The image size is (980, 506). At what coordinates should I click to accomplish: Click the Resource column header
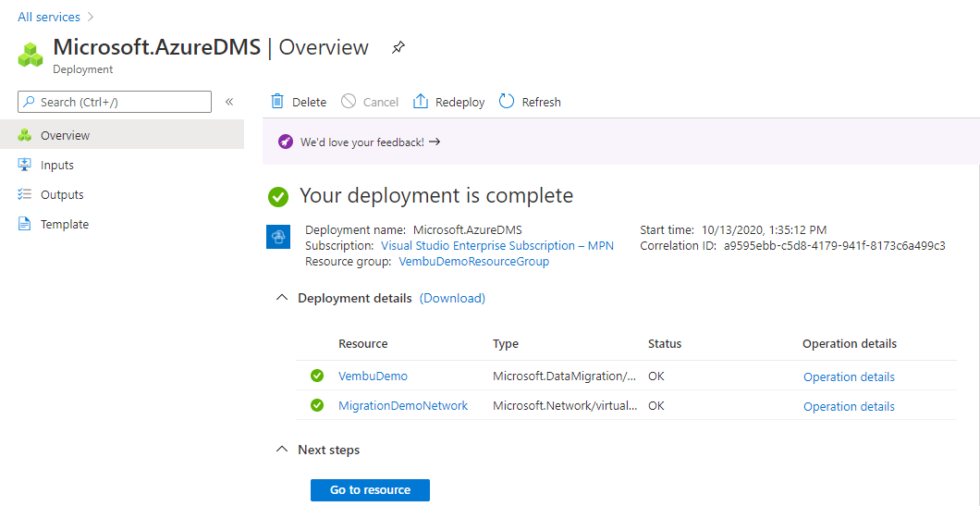pyautogui.click(x=363, y=344)
